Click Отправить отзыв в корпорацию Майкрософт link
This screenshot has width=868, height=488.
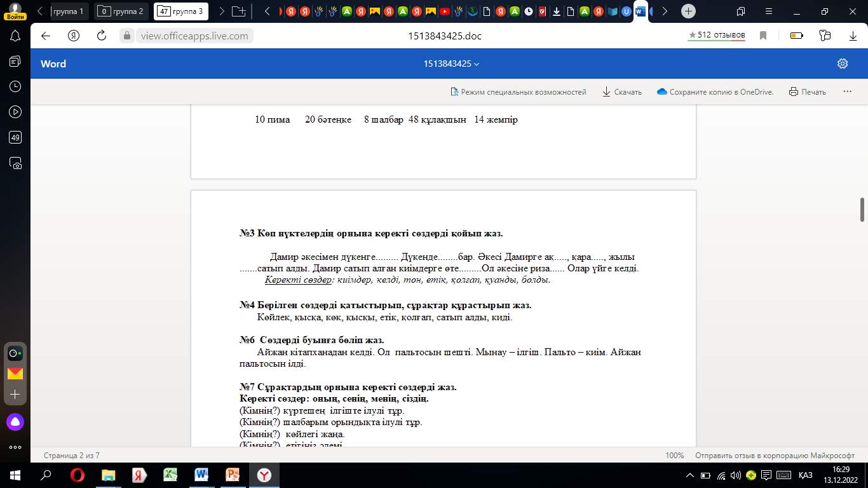[x=775, y=456]
